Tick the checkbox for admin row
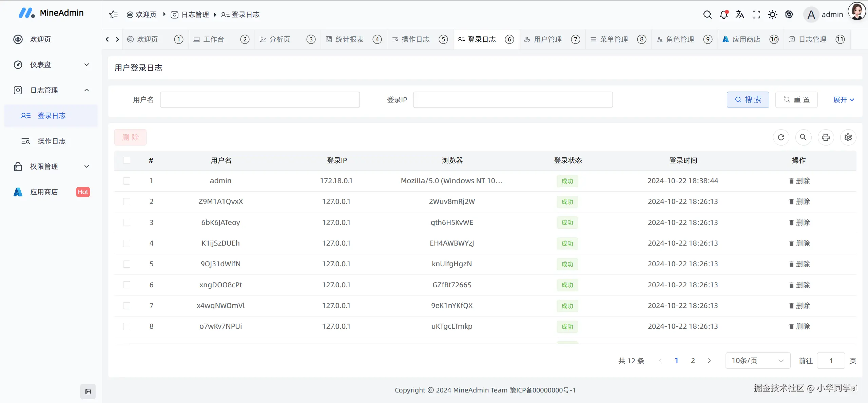Viewport: 868px width, 403px height. click(127, 181)
